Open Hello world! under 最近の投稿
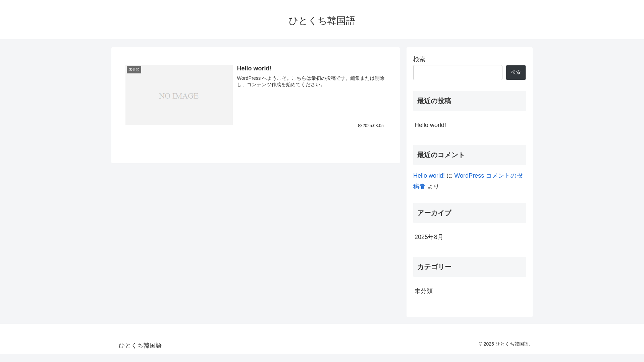This screenshot has height=362, width=644. (x=430, y=125)
